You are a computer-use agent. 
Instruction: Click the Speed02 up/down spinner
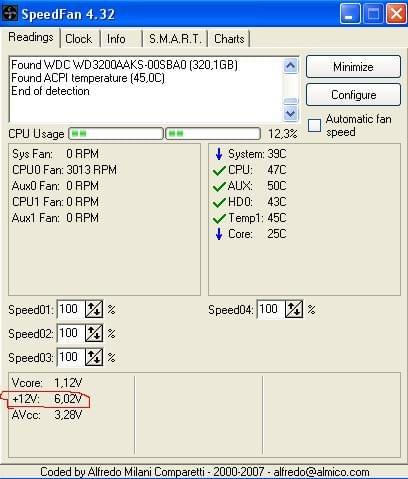(x=94, y=333)
